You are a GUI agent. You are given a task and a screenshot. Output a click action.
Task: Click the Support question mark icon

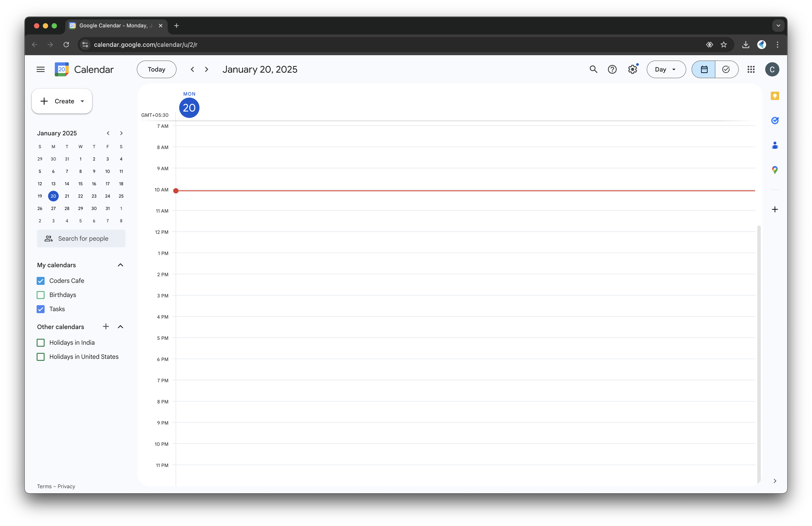[x=613, y=69]
